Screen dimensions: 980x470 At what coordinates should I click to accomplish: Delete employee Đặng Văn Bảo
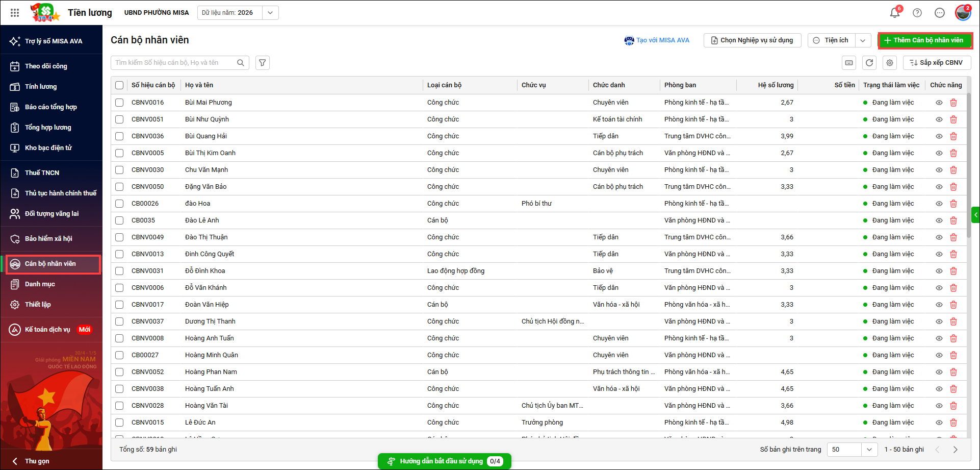coord(953,187)
